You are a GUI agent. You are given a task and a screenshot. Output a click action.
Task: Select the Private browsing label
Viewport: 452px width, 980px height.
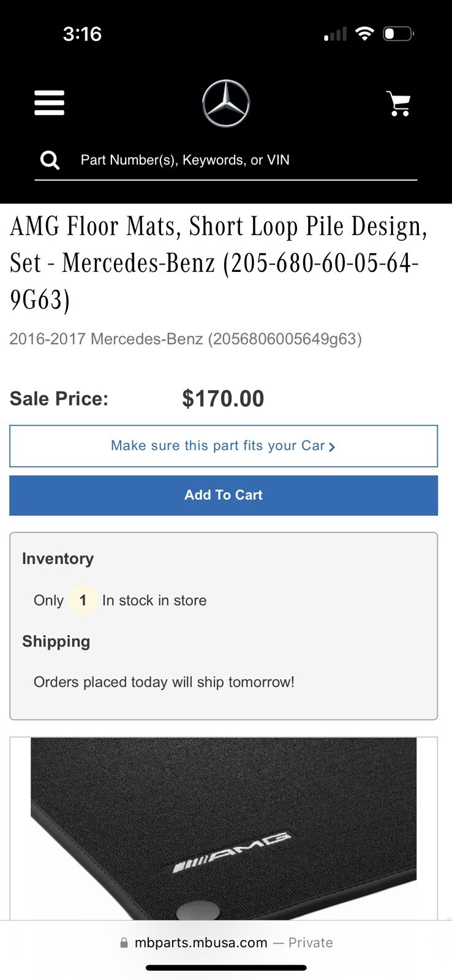coord(310,943)
